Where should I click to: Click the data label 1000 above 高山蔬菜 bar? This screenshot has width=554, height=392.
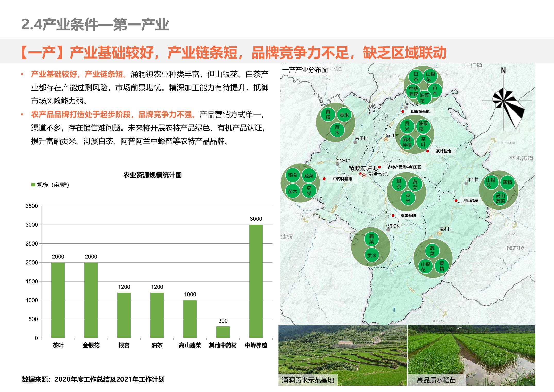coord(190,295)
